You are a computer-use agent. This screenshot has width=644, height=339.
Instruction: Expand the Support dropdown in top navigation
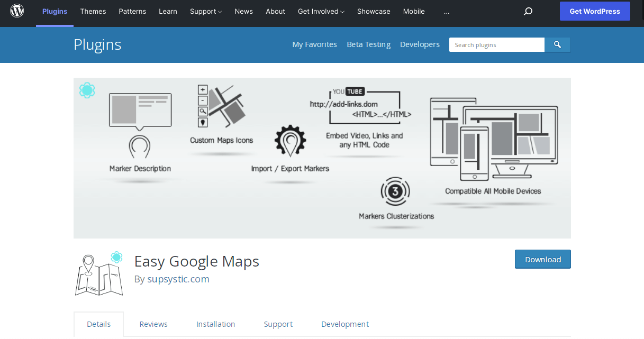[x=205, y=11]
